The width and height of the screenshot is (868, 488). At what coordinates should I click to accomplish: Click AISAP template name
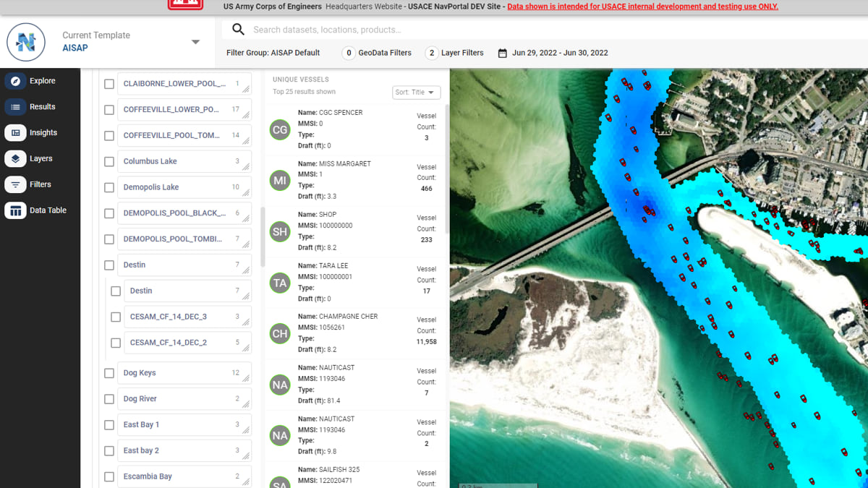pos(75,48)
